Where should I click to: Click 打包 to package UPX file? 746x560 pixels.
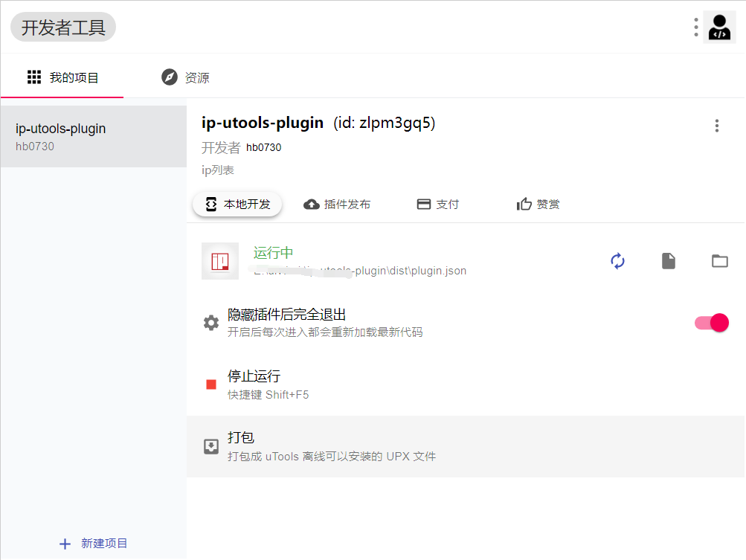point(466,446)
